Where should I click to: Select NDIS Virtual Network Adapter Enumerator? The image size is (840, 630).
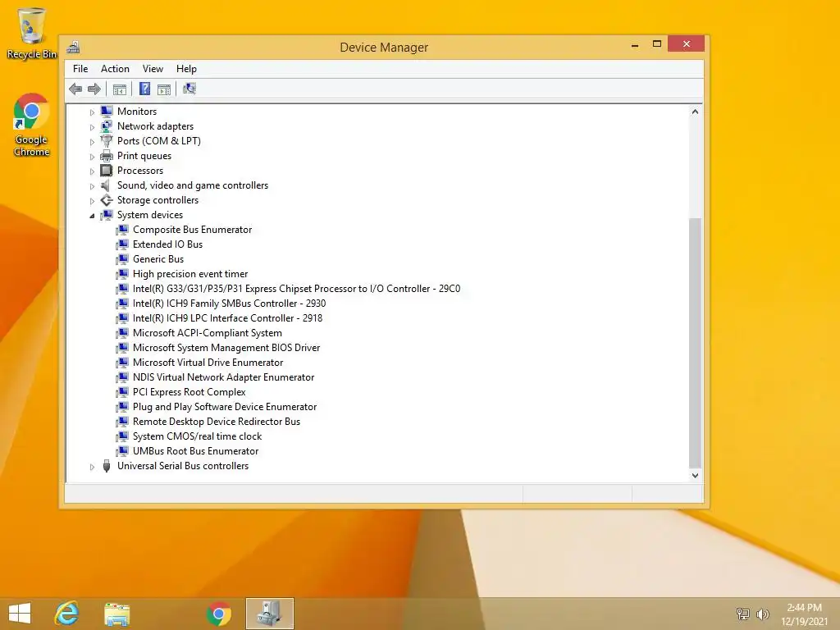coord(223,377)
